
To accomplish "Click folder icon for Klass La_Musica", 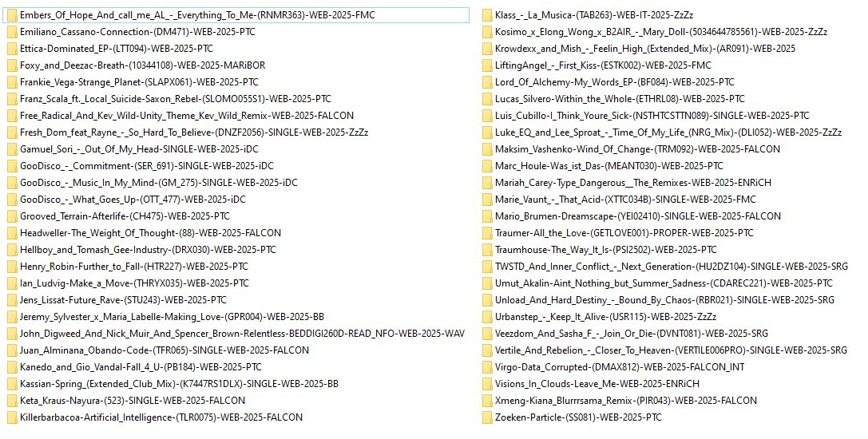I will tap(486, 15).
